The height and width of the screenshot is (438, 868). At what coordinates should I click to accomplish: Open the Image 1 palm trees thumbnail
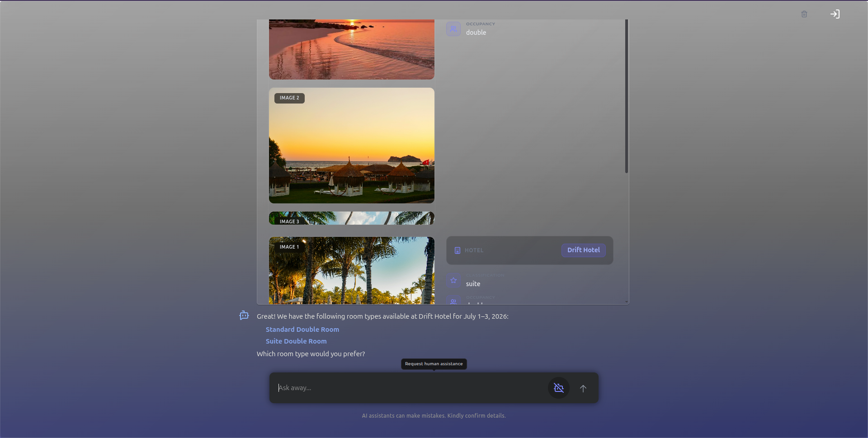pyautogui.click(x=352, y=270)
